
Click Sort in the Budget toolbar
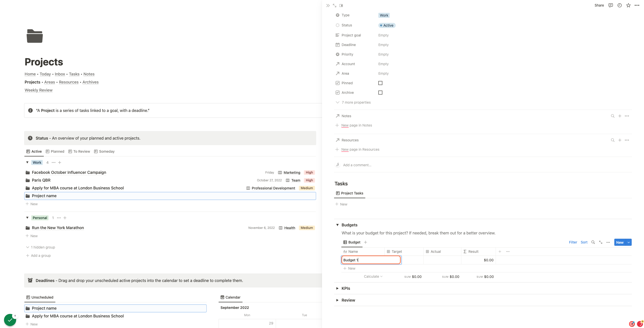584,242
